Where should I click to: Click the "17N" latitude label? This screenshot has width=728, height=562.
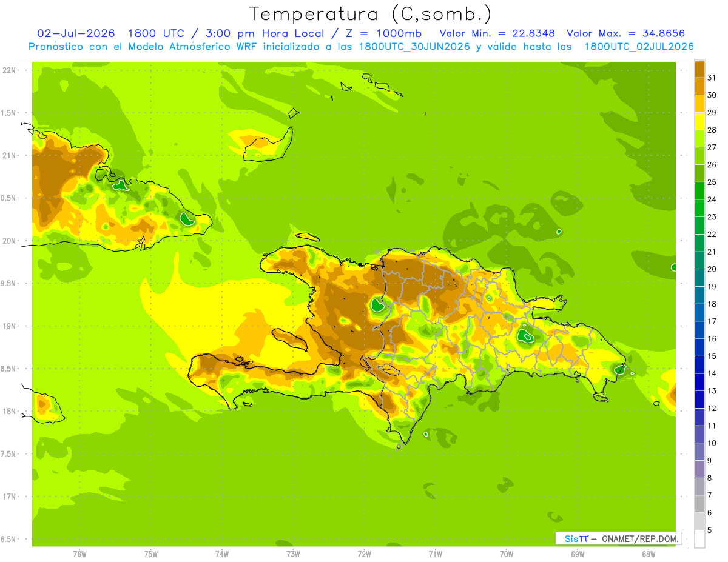(x=8, y=497)
